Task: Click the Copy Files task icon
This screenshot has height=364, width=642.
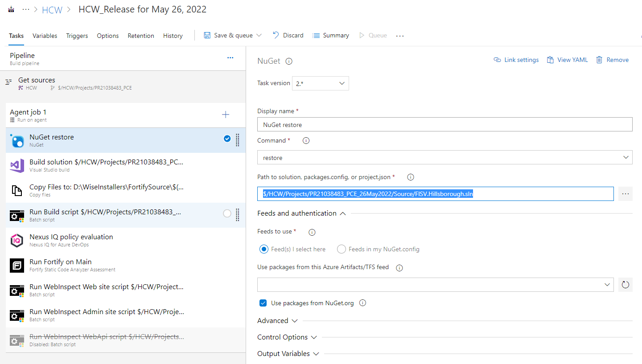Action: click(17, 191)
